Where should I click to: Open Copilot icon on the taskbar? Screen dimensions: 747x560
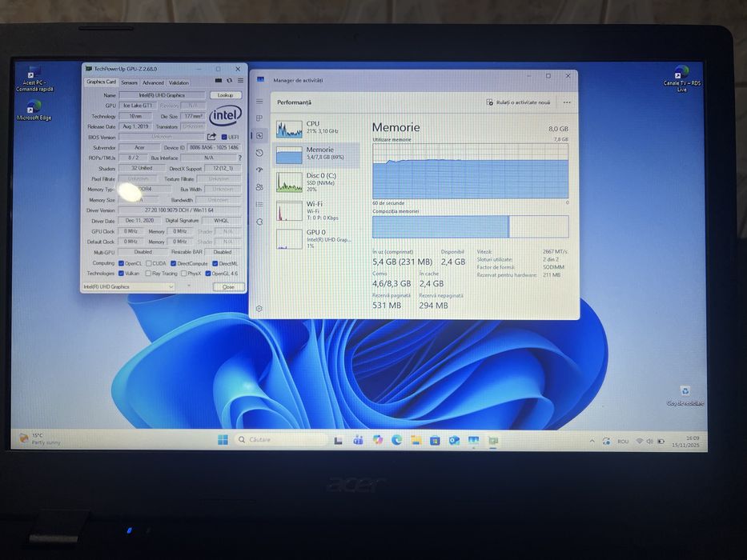tap(378, 440)
